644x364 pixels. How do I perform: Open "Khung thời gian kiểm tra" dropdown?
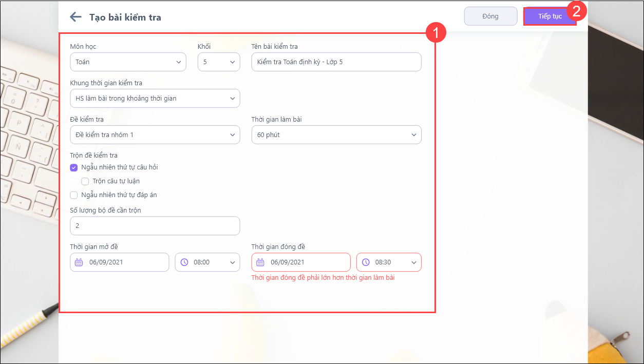(155, 99)
